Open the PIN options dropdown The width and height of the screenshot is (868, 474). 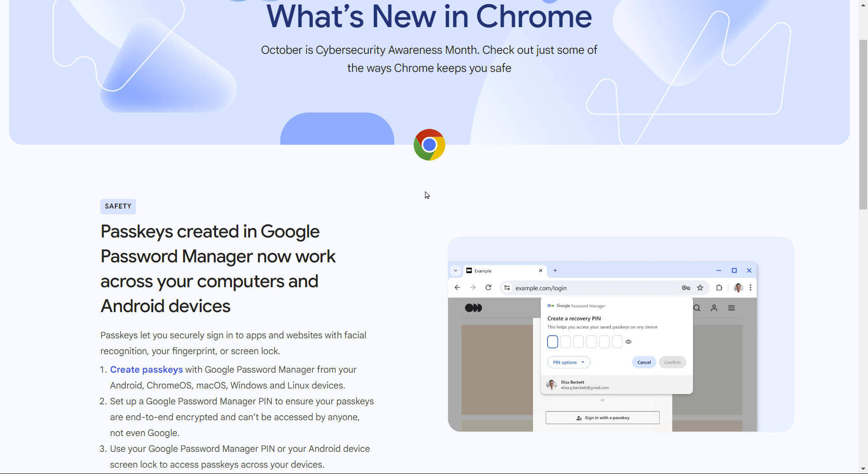(x=569, y=362)
